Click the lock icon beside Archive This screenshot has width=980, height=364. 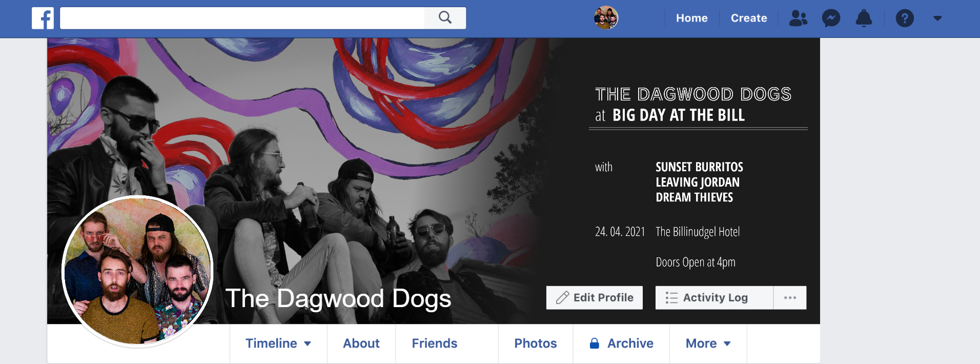point(594,343)
